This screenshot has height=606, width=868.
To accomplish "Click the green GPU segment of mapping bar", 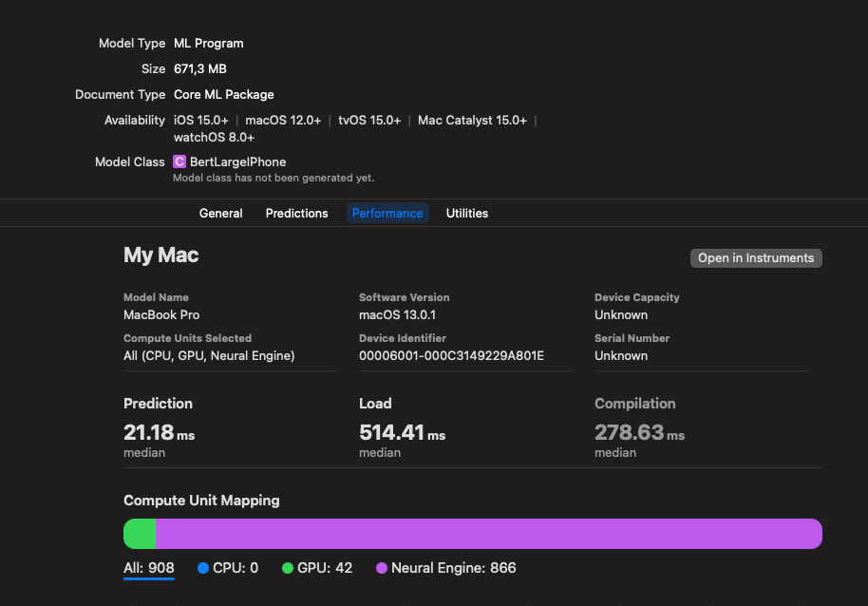I will pyautogui.click(x=141, y=534).
